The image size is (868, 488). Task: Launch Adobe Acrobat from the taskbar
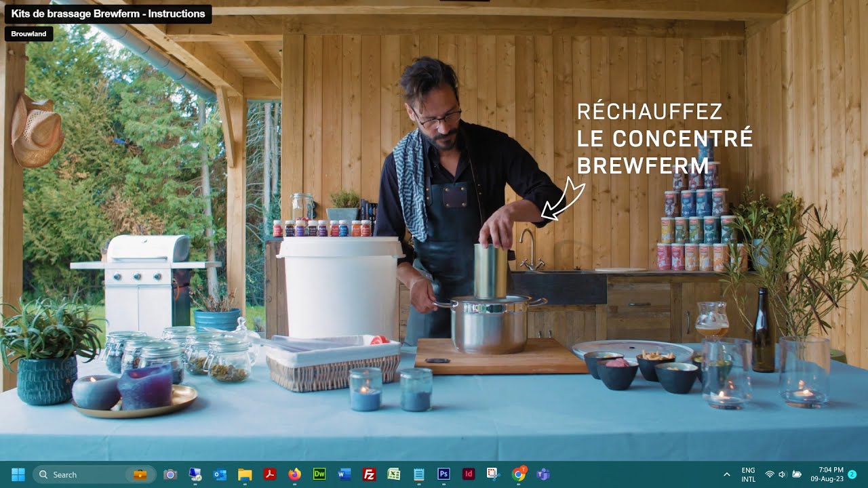[x=270, y=474]
